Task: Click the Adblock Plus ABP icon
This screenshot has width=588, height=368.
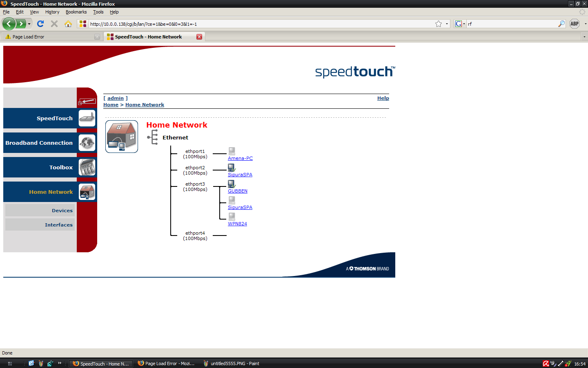Action: point(575,24)
